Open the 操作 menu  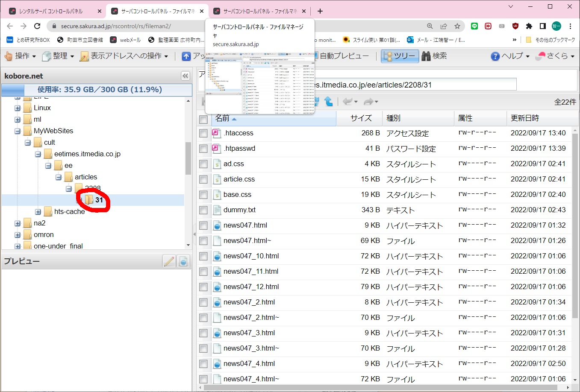coord(20,56)
